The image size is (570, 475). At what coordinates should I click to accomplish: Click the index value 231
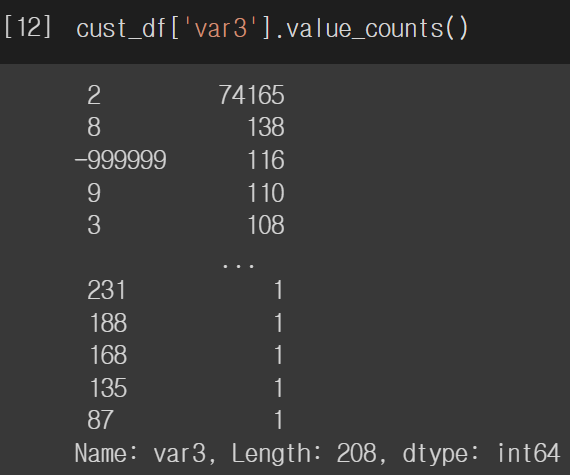(x=107, y=290)
